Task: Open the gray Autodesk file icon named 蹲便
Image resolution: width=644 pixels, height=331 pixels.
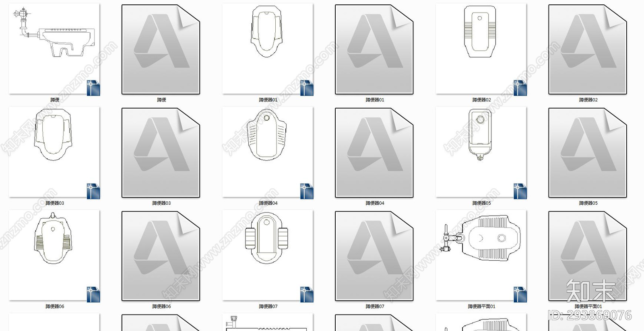Action: point(161,49)
